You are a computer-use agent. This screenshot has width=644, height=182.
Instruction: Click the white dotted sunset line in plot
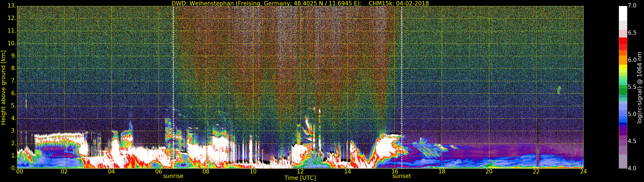[x=401, y=87]
